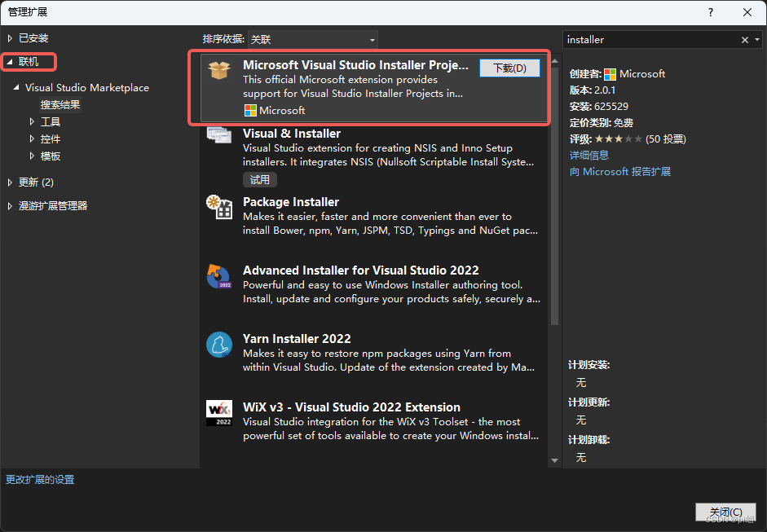Viewport: 767px width, 532px height.
Task: Expand the 漫游扩展管理器 category
Action: point(10,206)
